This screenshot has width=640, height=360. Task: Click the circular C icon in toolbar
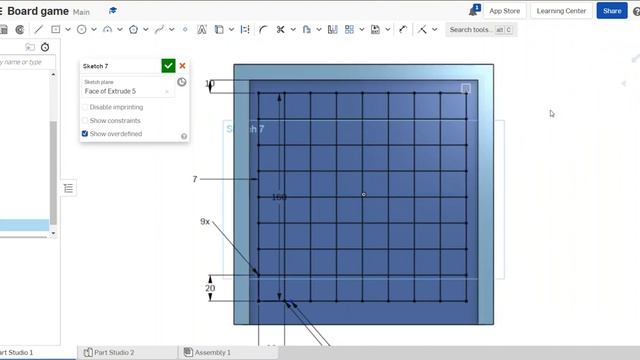point(20,29)
